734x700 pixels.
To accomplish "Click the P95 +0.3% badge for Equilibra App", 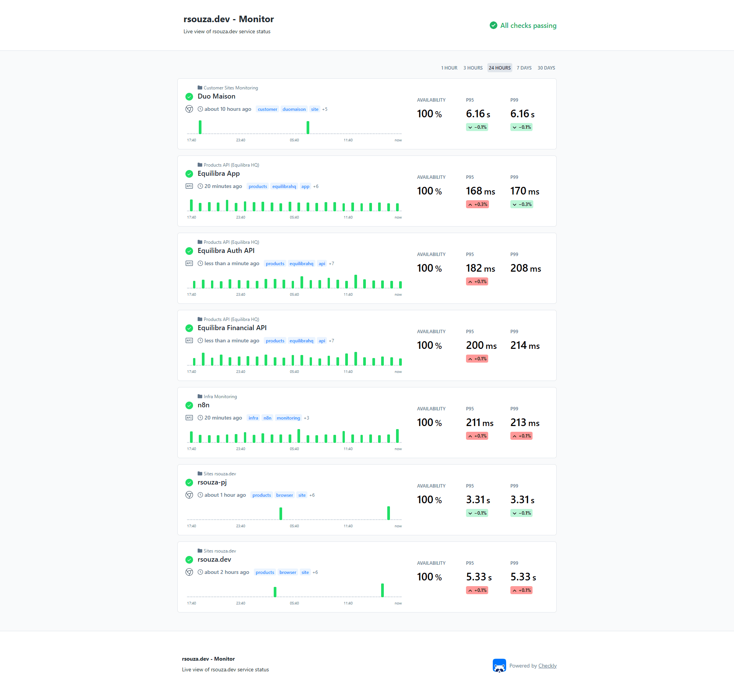I will pyautogui.click(x=477, y=204).
